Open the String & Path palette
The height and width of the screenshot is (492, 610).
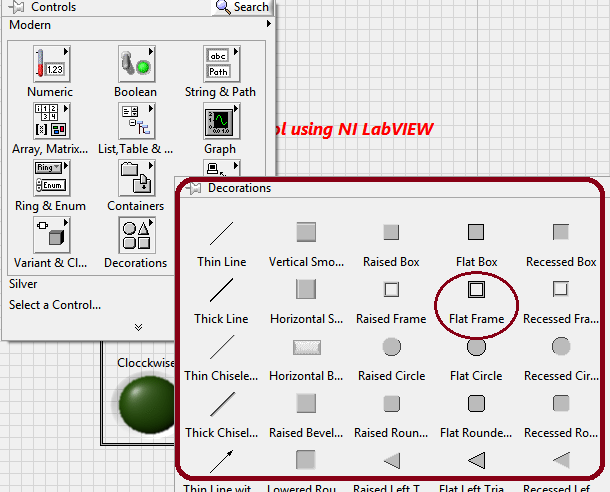(221, 64)
